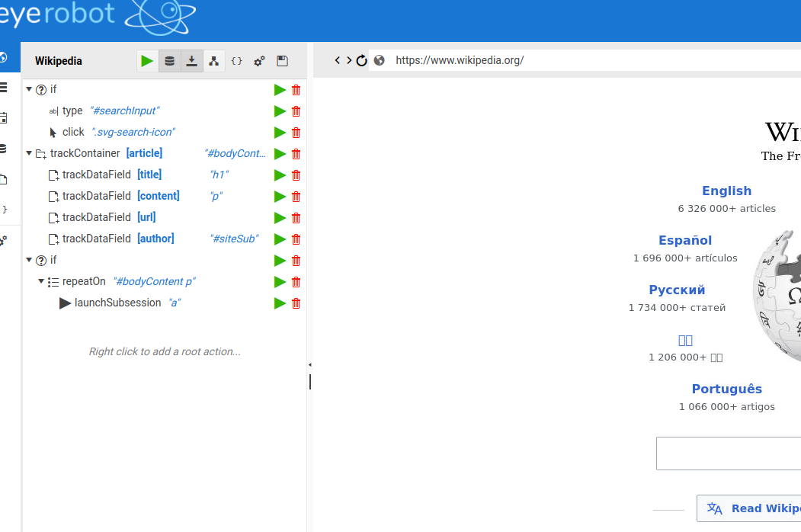Click the "#searchInput" selector value
The height and width of the screenshot is (532, 801).
[125, 111]
